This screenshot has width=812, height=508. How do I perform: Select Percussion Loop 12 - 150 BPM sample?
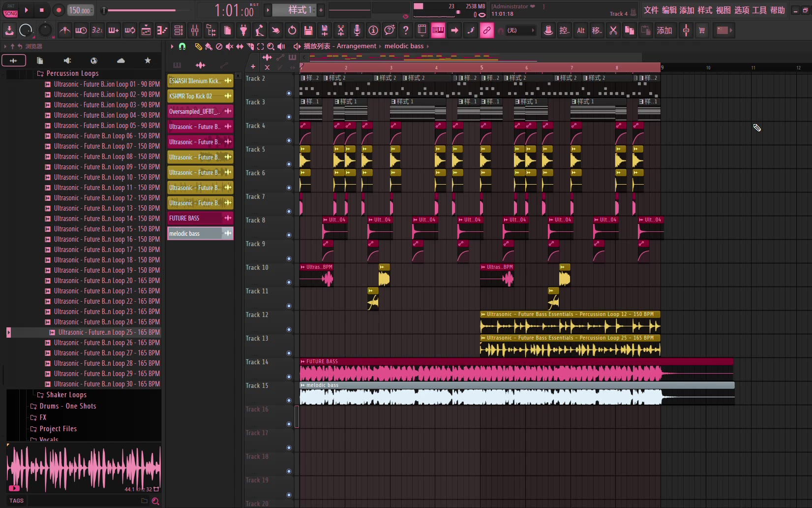pyautogui.click(x=106, y=198)
